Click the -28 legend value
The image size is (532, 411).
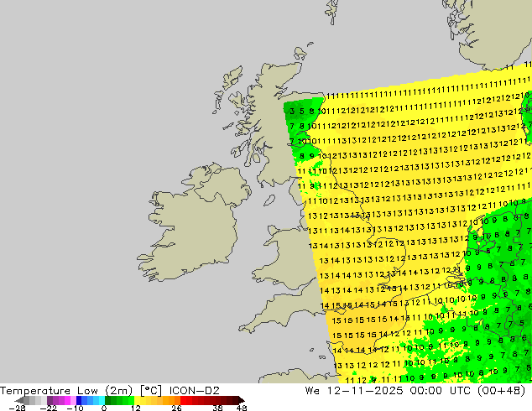coord(17,408)
